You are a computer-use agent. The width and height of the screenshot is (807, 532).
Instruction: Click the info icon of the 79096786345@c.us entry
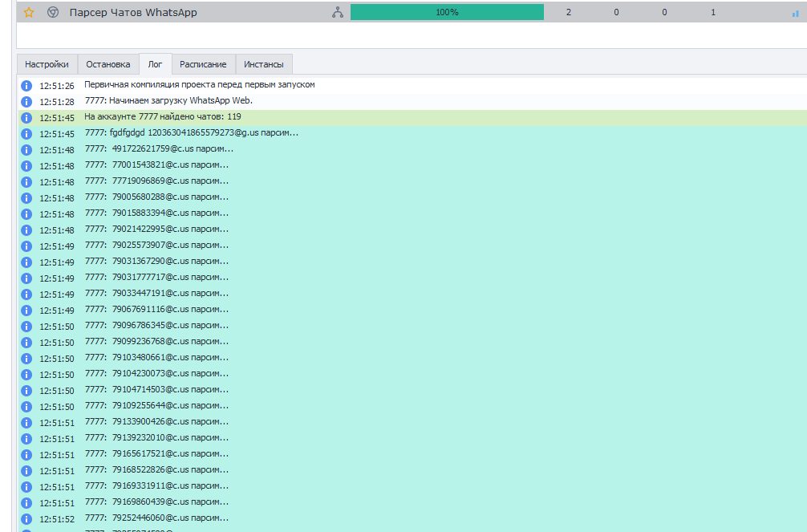pyautogui.click(x=26, y=326)
